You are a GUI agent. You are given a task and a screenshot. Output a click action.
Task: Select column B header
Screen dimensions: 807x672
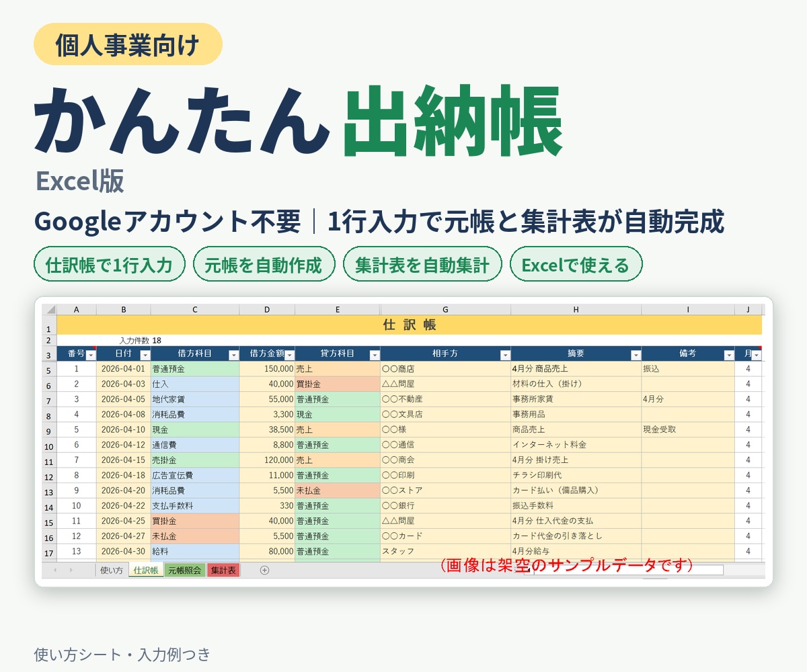click(124, 310)
